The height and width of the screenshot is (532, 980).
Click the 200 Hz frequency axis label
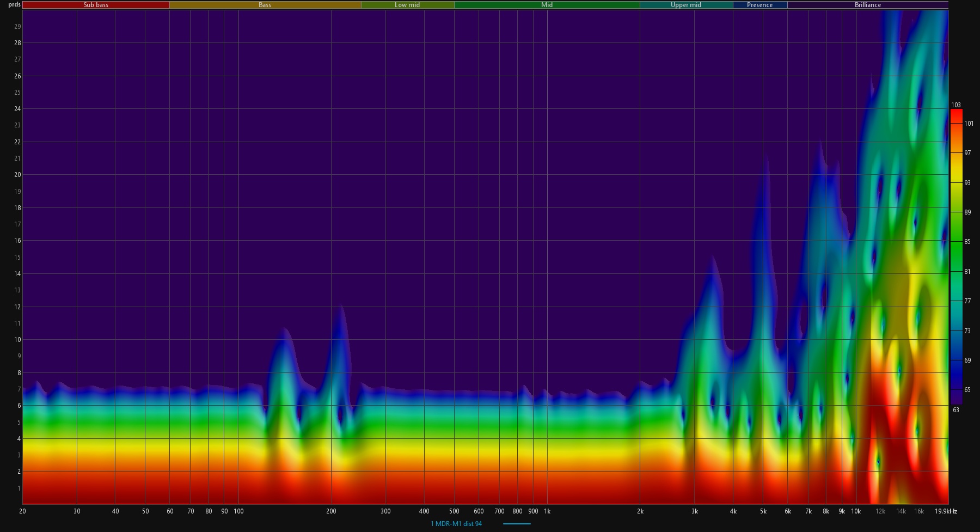331,511
